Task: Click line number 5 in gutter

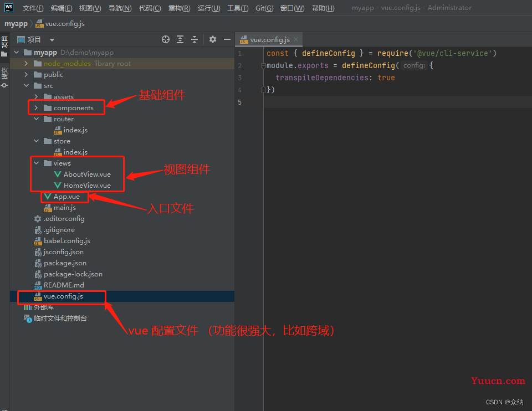Action: (x=240, y=102)
